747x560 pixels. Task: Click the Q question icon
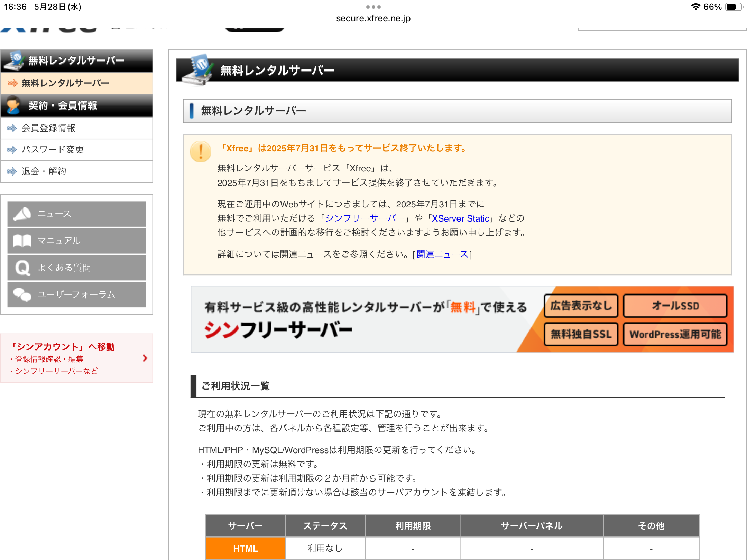point(22,268)
